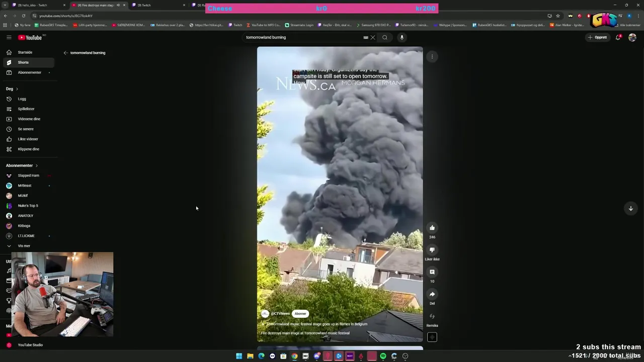Open Discord from the taskbar

316,356
